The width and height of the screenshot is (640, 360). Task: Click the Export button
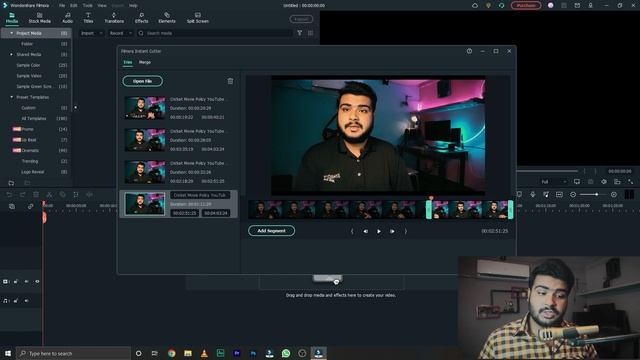click(x=301, y=19)
